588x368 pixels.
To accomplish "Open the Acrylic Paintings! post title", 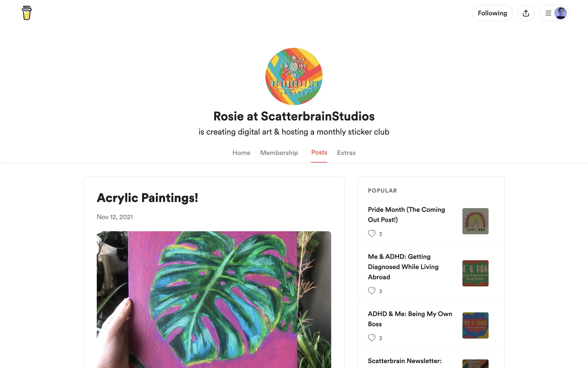I will pos(147,198).
